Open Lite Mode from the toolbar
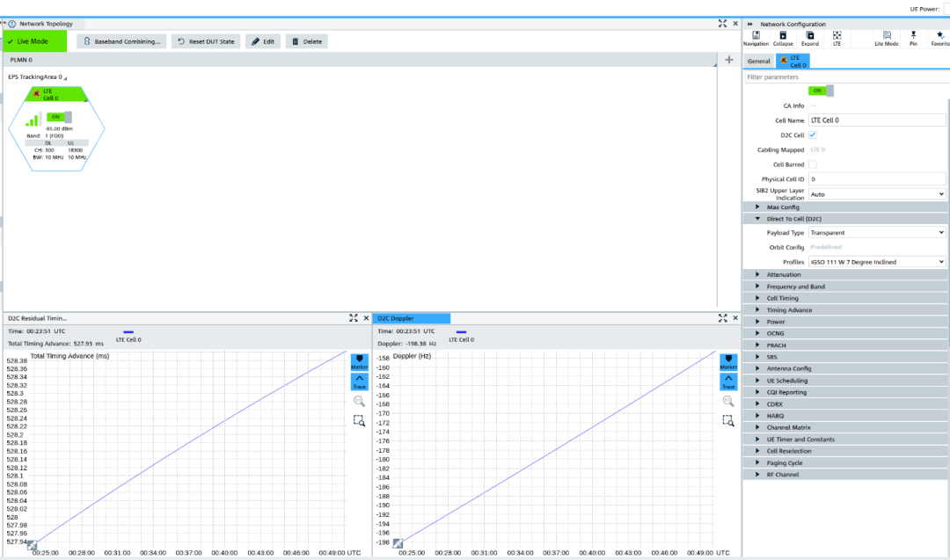Image resolution: width=950 pixels, height=560 pixels. point(886,38)
